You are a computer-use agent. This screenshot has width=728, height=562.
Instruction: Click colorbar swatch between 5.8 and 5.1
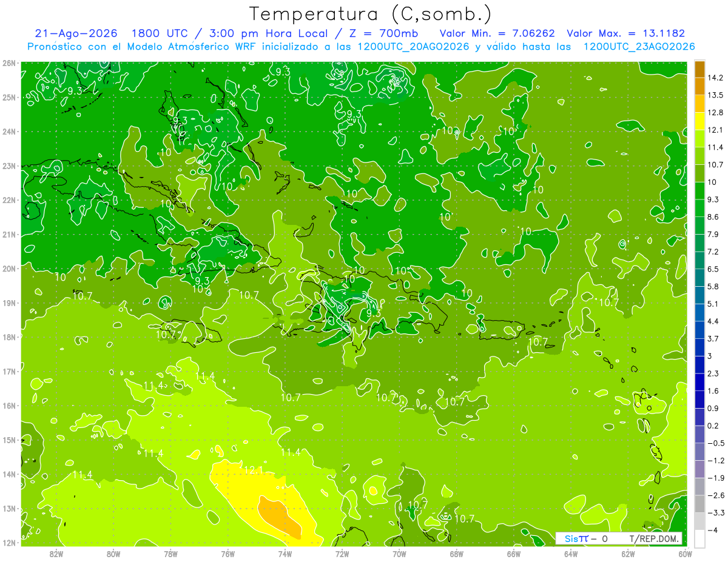(x=699, y=295)
